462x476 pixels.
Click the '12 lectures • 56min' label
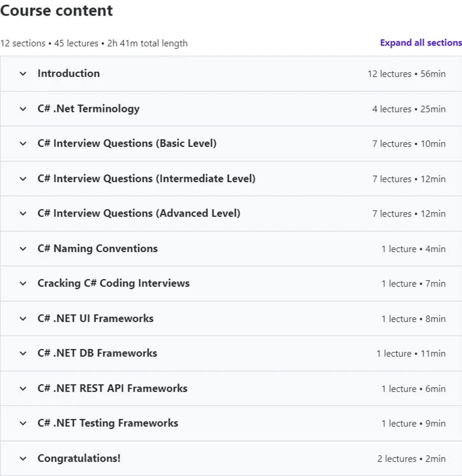point(406,74)
